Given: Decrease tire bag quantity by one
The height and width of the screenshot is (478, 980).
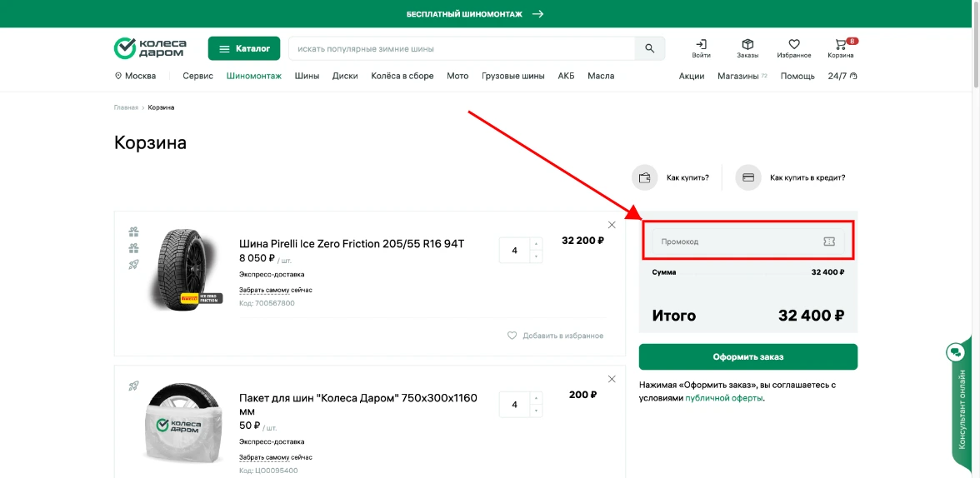Looking at the screenshot, I should (536, 411).
